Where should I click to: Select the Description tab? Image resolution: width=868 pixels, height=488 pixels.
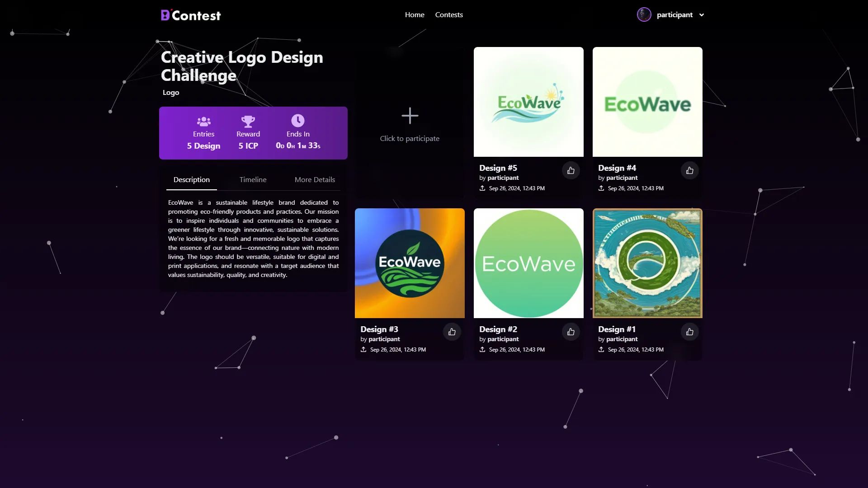click(x=191, y=180)
